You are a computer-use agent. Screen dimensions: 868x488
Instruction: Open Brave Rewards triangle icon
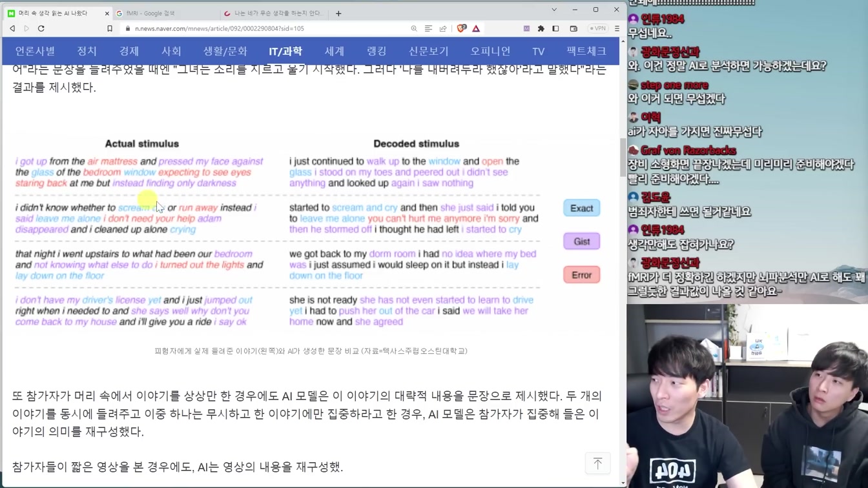[476, 28]
